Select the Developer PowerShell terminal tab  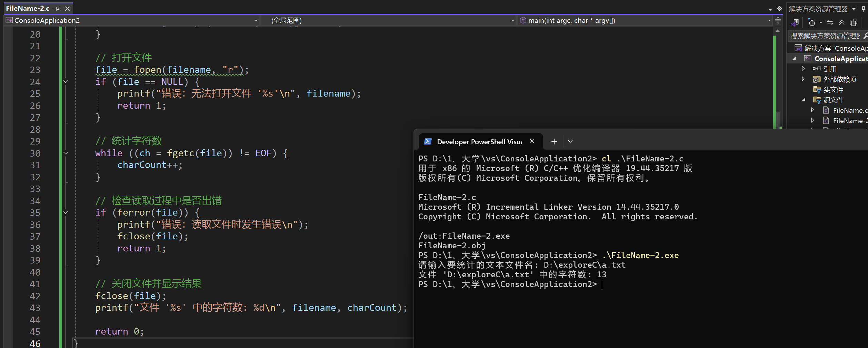(x=481, y=141)
